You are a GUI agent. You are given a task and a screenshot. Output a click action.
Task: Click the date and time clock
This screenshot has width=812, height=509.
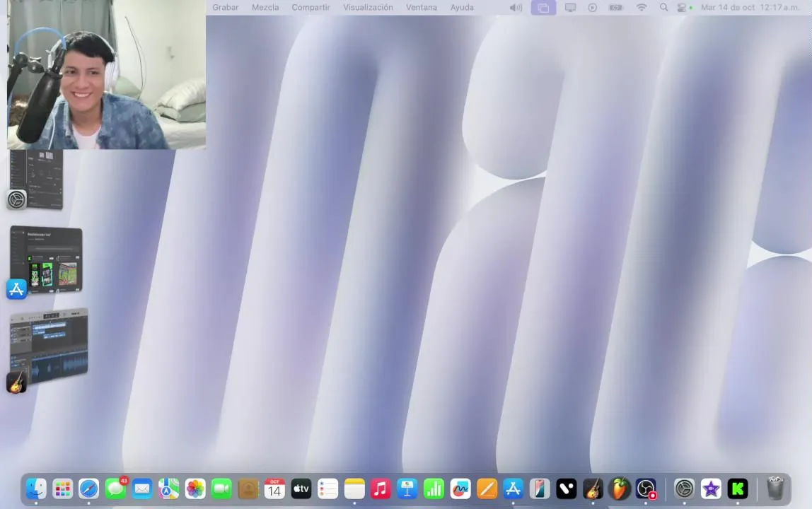[x=750, y=7]
